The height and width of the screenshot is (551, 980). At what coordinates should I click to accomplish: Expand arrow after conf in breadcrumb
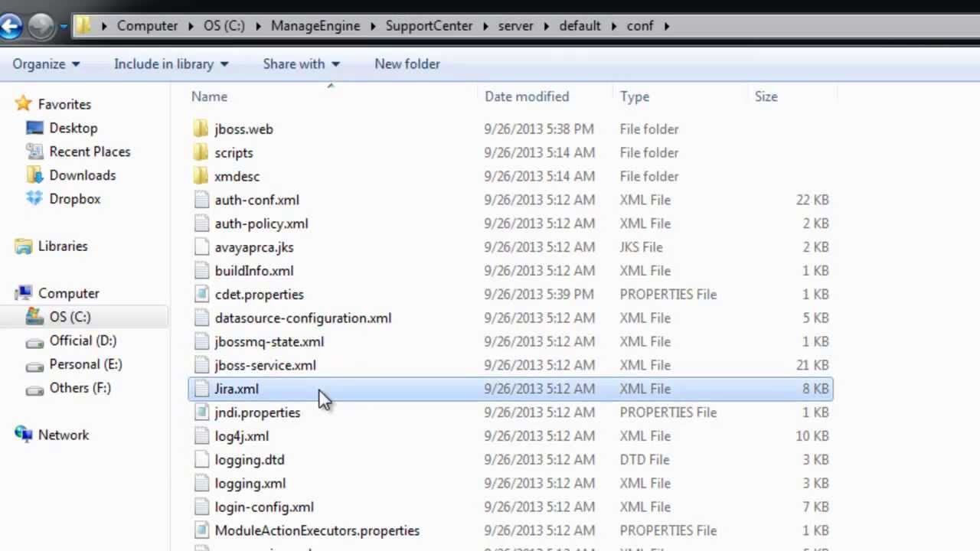[x=667, y=26]
